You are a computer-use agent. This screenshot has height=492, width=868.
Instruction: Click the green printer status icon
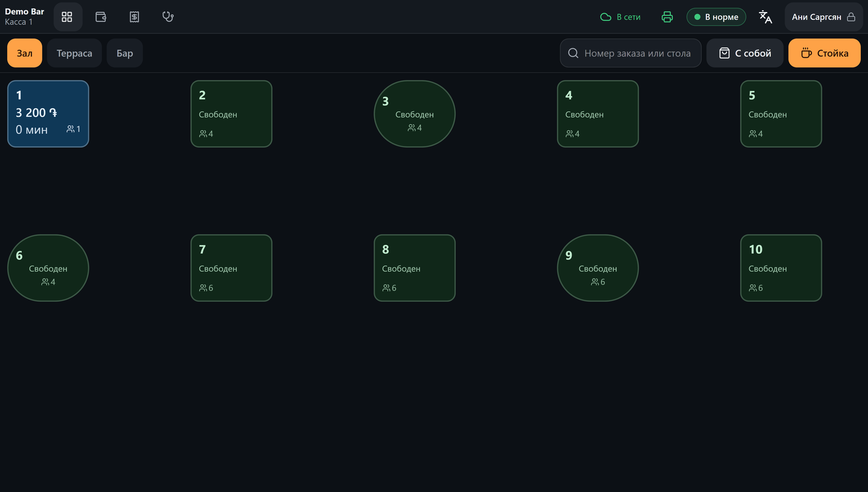tap(667, 17)
